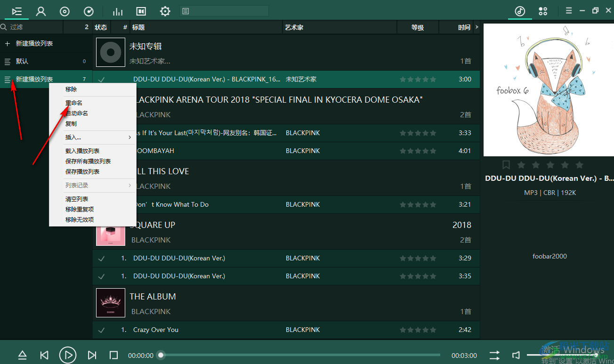614x364 pixels.
Task: Open the speed gauge toolbar icon
Action: click(x=89, y=11)
